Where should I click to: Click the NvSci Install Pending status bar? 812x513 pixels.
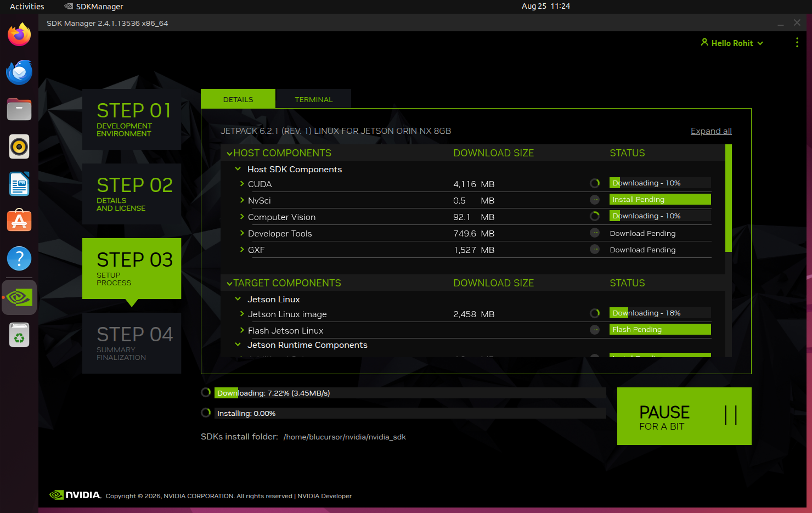[660, 199]
